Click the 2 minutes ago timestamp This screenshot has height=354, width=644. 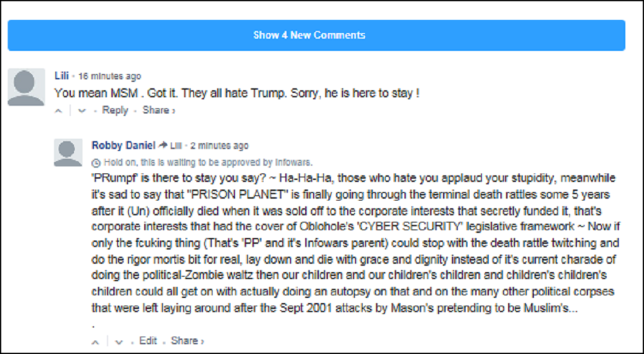pos(219,146)
